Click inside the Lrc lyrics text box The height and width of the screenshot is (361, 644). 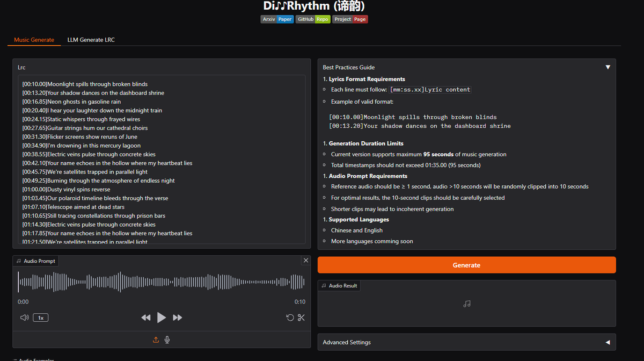pyautogui.click(x=162, y=160)
